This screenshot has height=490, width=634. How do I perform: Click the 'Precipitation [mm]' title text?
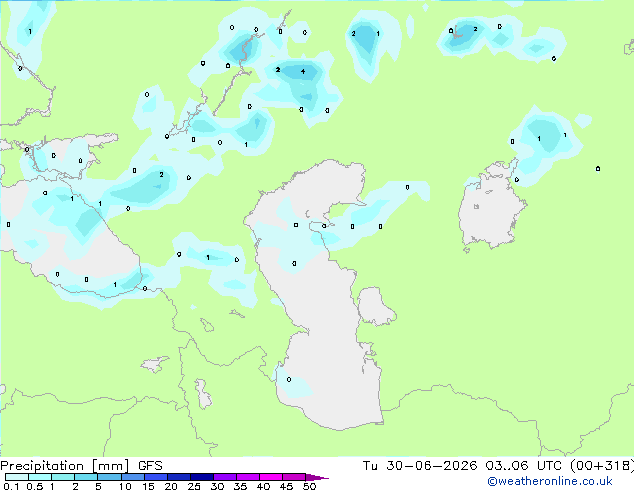coord(64,466)
